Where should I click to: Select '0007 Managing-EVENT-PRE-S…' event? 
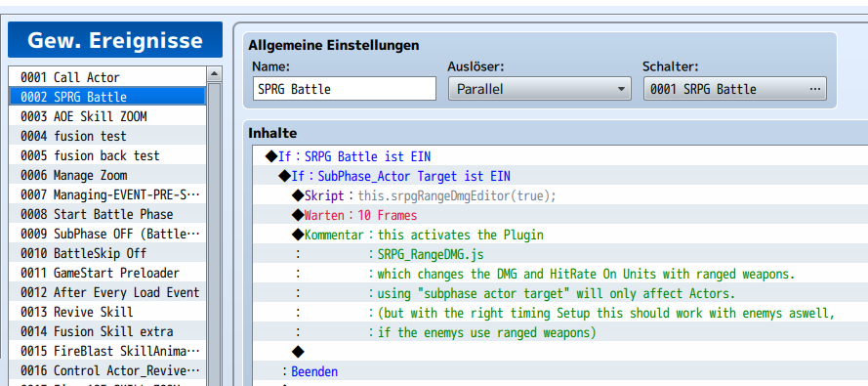[107, 194]
